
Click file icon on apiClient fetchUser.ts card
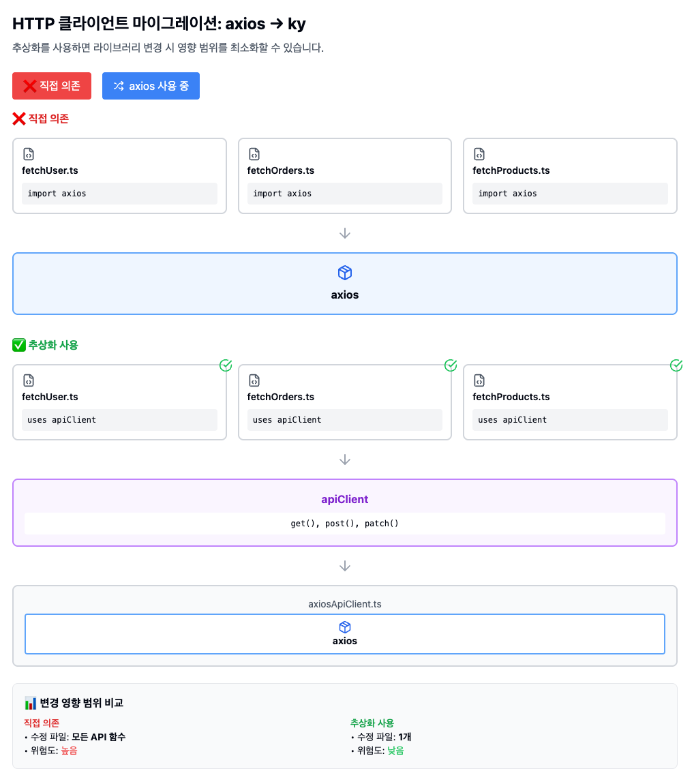(29, 380)
